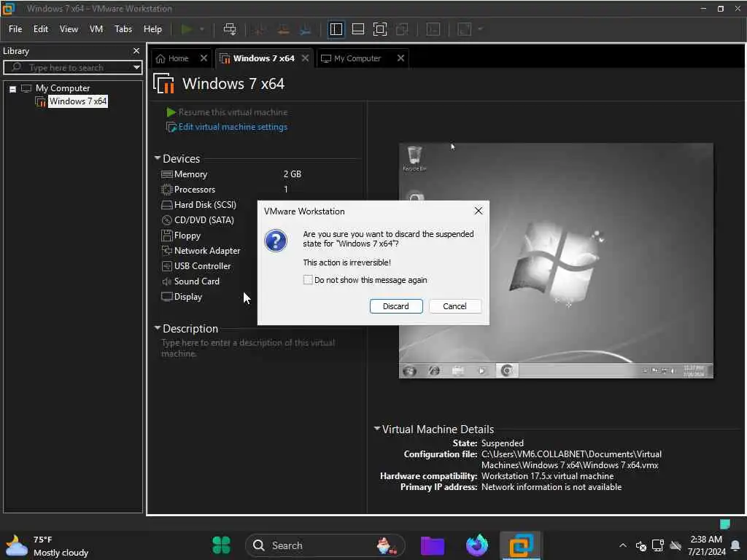Click the Cancel button in the dialog

[455, 306]
